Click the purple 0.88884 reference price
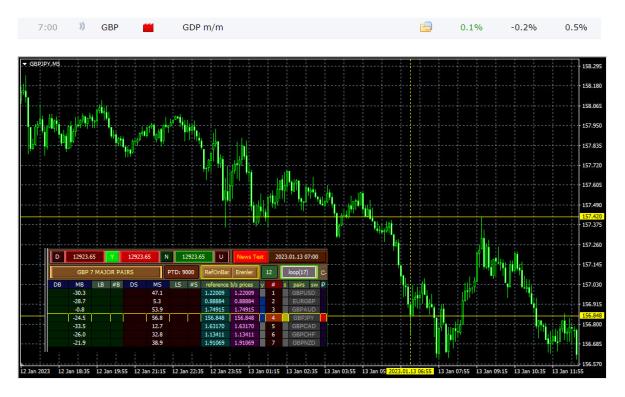Viewport: 625px width, 397px height. pos(244,301)
